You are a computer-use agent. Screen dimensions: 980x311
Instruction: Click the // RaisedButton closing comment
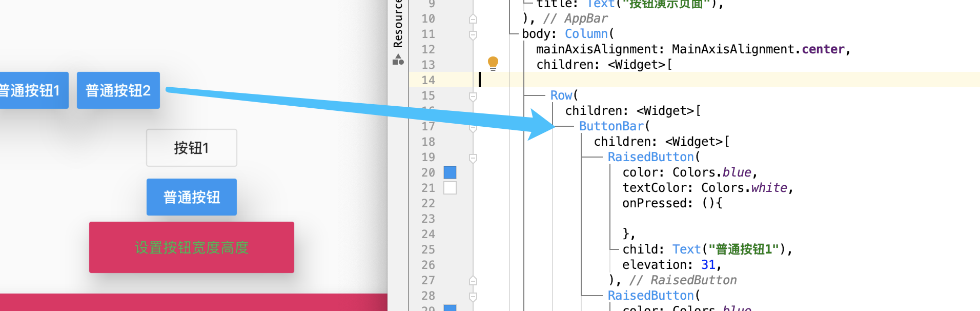(x=683, y=280)
